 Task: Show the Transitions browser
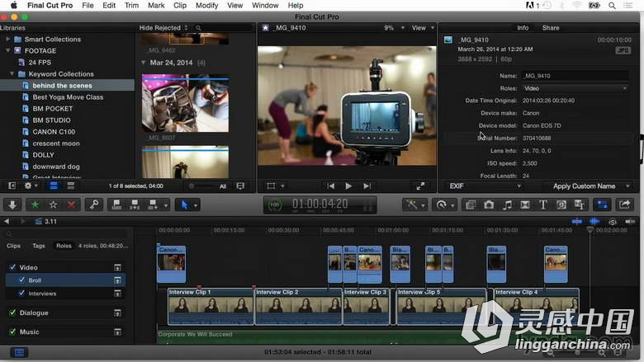525,205
